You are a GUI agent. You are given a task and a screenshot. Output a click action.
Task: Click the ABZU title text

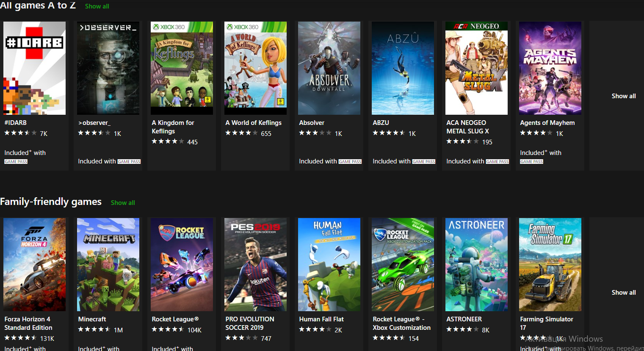pyautogui.click(x=381, y=123)
